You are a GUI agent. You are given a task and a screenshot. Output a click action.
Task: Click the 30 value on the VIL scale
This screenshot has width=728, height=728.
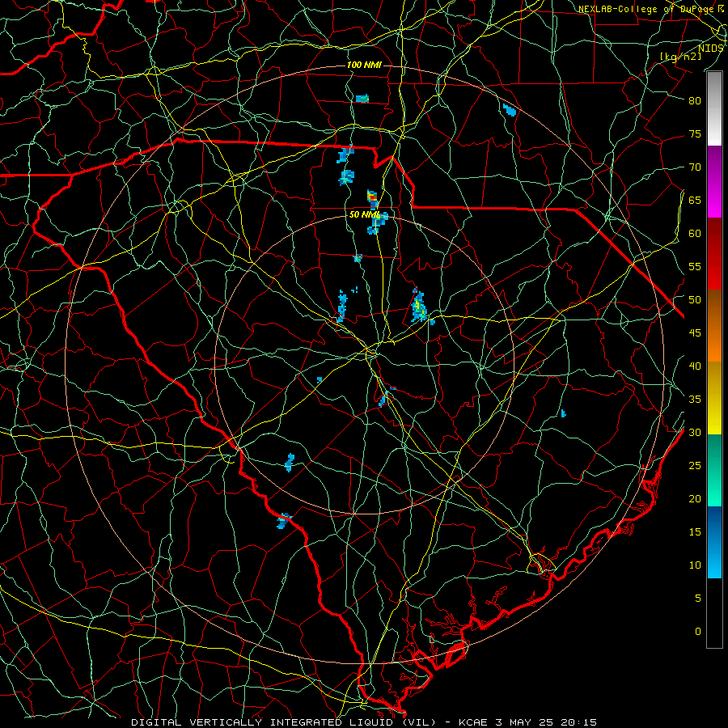pyautogui.click(x=695, y=433)
